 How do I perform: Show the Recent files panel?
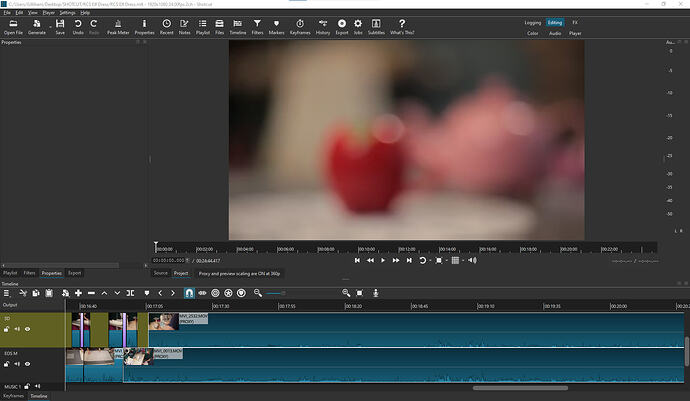[166, 27]
